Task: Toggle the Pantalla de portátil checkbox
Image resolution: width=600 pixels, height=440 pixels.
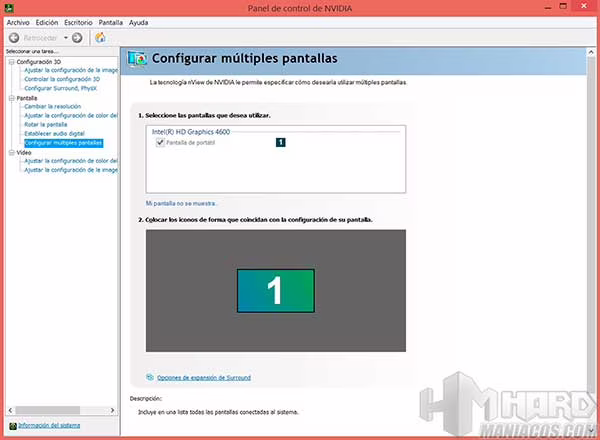Action: pyautogui.click(x=160, y=142)
